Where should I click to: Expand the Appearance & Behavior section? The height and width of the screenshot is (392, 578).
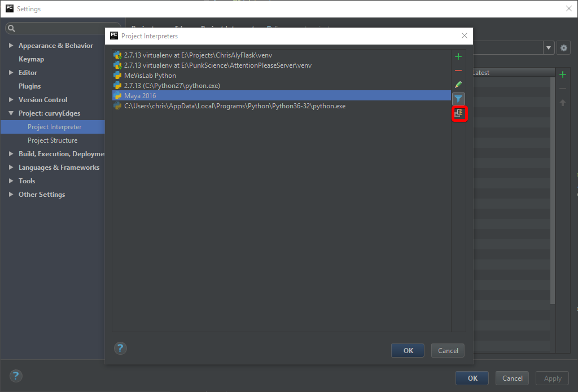[11, 45]
